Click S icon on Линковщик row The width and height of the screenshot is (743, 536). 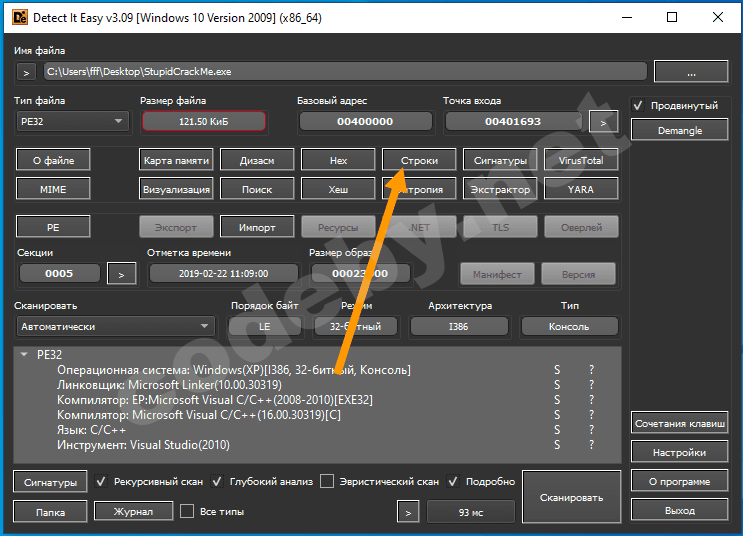tap(557, 385)
